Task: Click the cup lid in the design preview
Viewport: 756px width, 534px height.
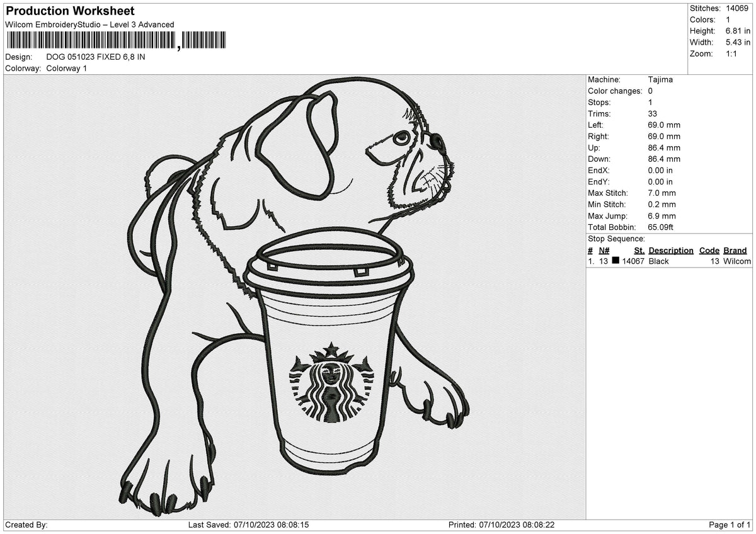Action: pyautogui.click(x=330, y=262)
